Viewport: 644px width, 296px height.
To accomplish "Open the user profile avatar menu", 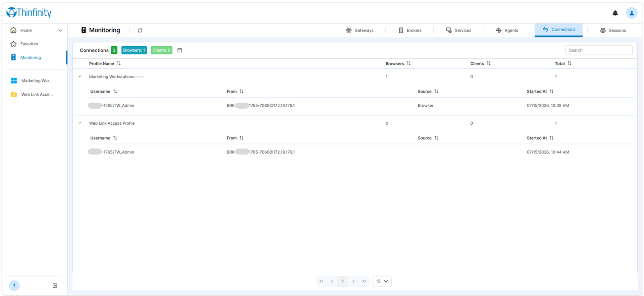I will (632, 13).
